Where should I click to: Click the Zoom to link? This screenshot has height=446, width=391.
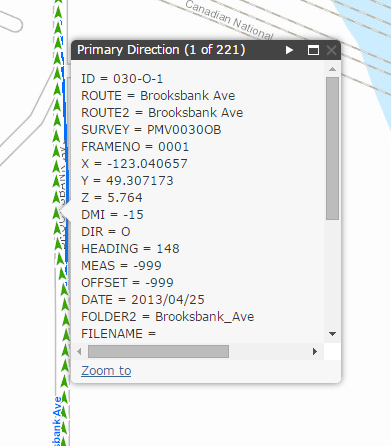click(x=106, y=371)
